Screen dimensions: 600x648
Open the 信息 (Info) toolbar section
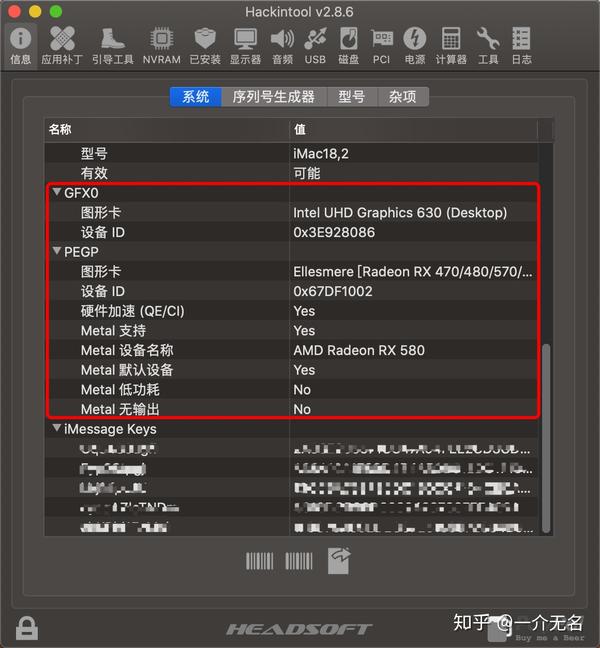point(20,45)
